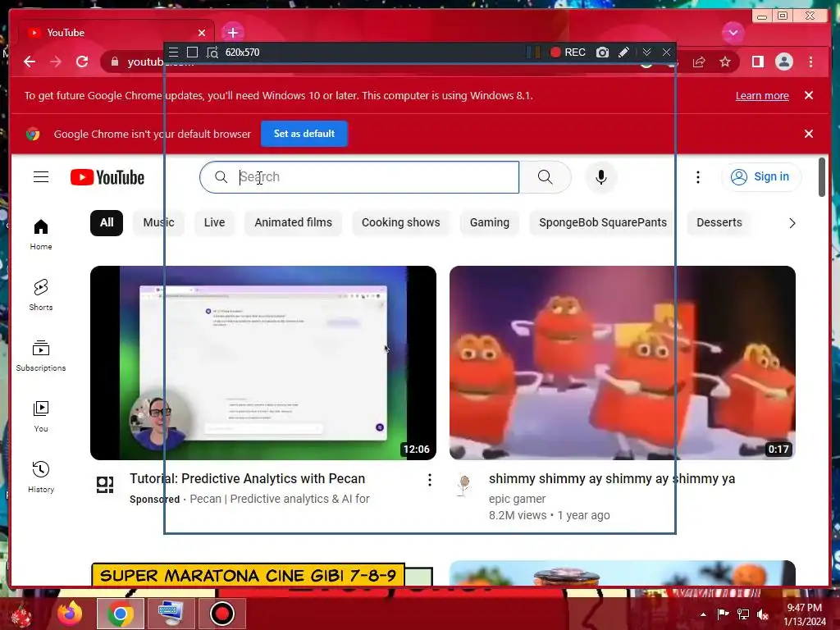The height and width of the screenshot is (630, 840).
Task: Open You section in the sidebar
Action: [x=41, y=417]
